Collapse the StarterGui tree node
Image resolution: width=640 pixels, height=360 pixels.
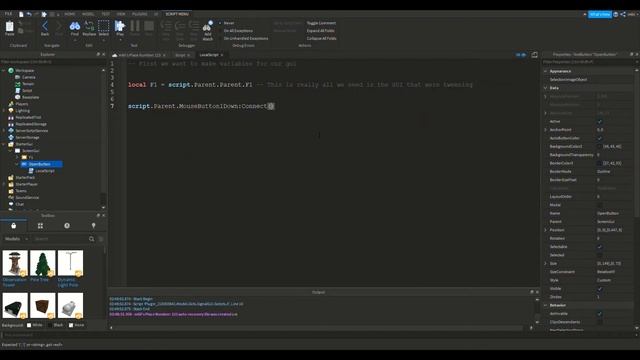click(x=4, y=144)
